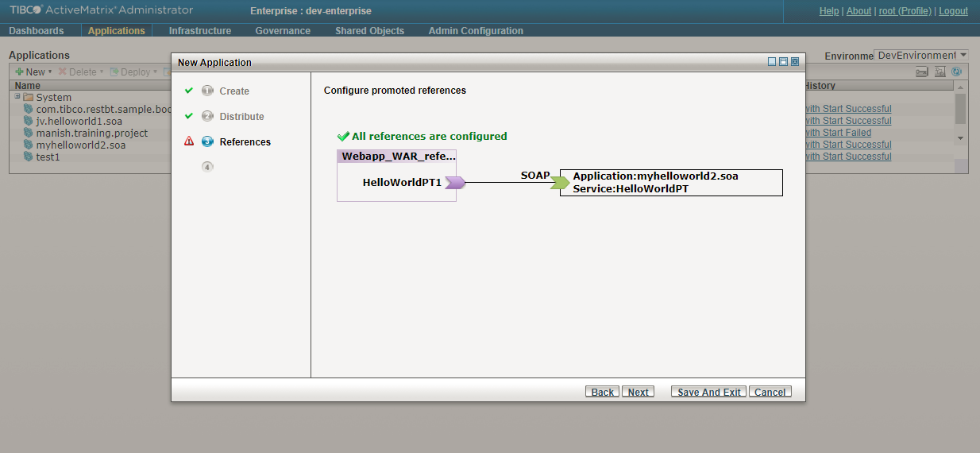Screen dimensions: 980x453
Task: Click the jv.helloworld1.soa application icon
Action: click(x=29, y=121)
